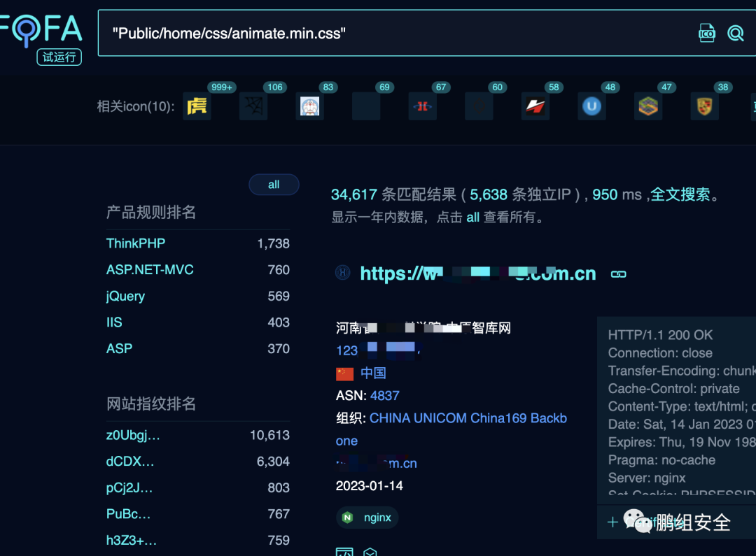The height and width of the screenshot is (556, 756).
Task: Click the 中国 country link
Action: 373,373
